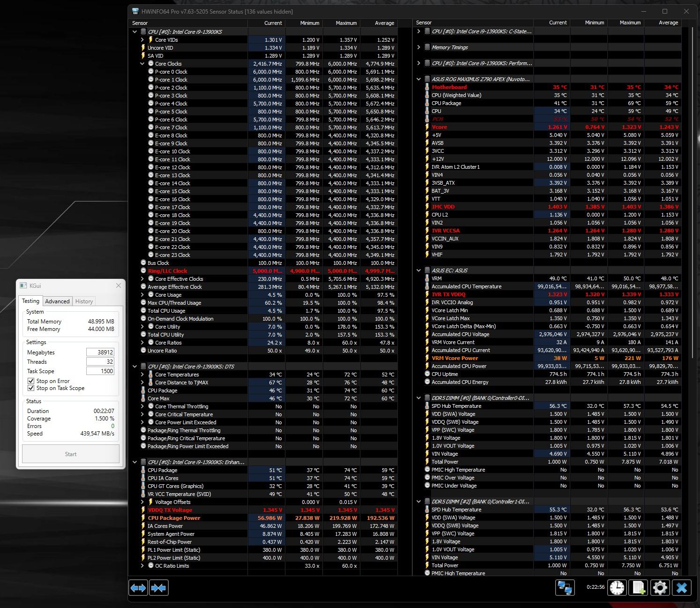Expand the Core Temperatures row
The image size is (700, 608).
(x=142, y=375)
